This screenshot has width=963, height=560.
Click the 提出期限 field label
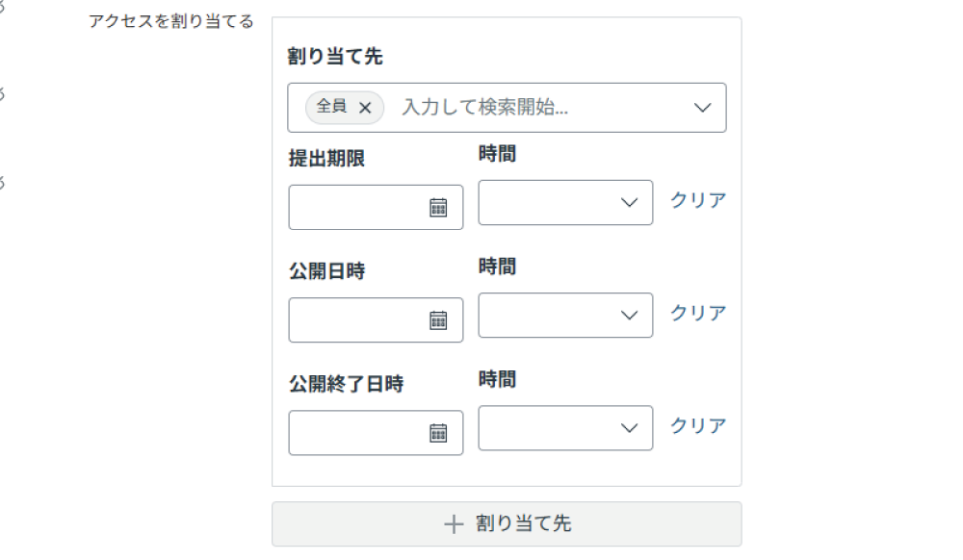click(326, 159)
